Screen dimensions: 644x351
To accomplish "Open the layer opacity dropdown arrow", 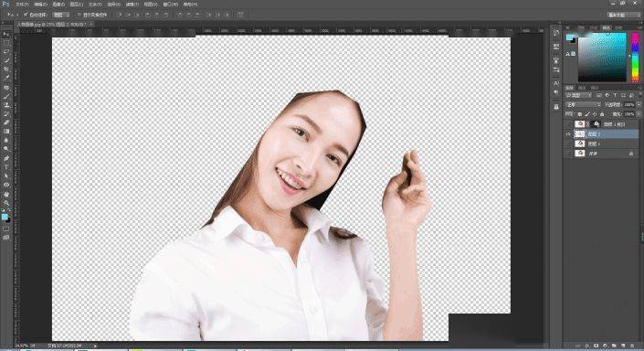I will 639,105.
